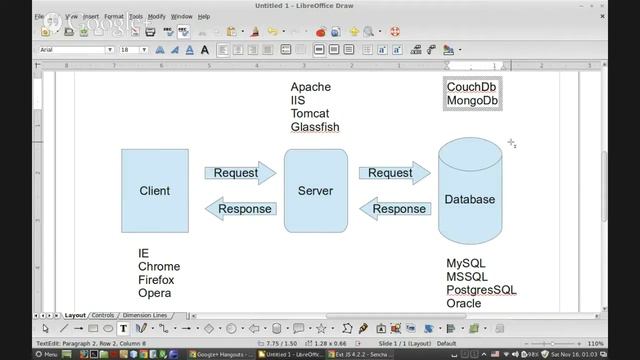
Task: Click the Increase Font size icon
Action: [x=382, y=50]
